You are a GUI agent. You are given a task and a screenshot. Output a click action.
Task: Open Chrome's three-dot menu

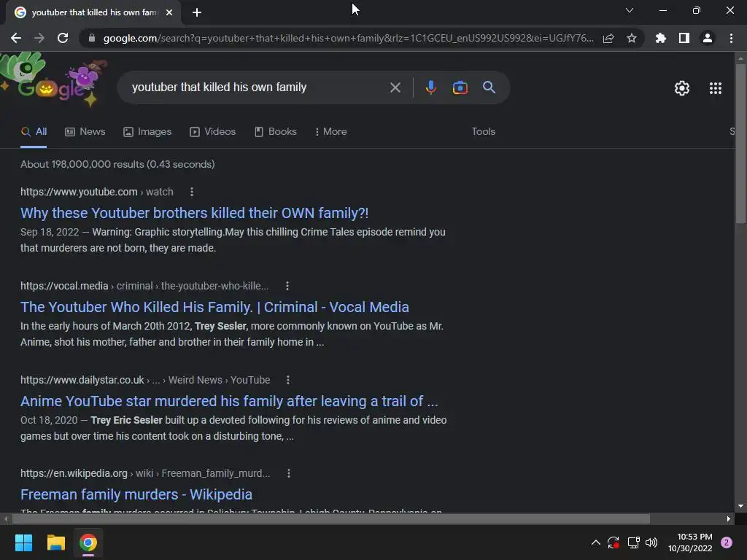point(731,38)
